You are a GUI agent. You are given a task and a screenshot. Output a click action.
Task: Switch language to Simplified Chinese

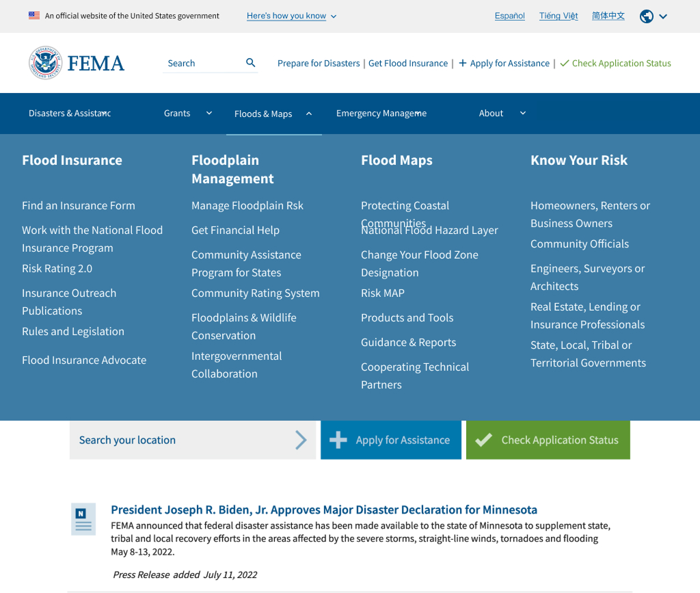(x=608, y=16)
